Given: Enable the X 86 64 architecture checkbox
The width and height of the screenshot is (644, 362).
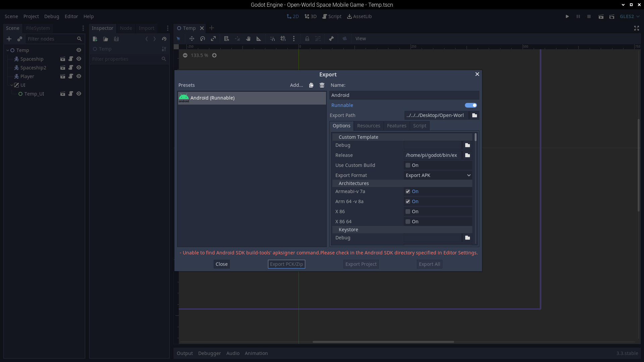Looking at the screenshot, I should 408,221.
